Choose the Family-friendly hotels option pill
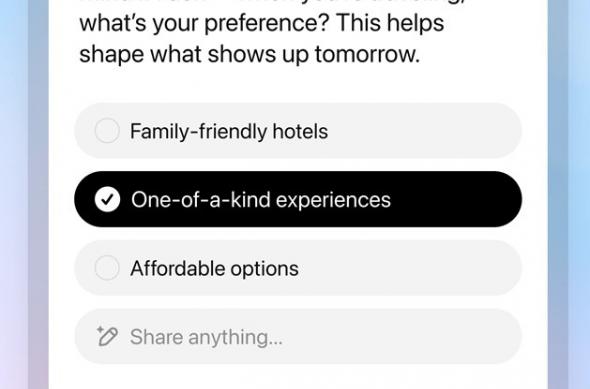Image resolution: width=590 pixels, height=389 pixels. pos(298,131)
